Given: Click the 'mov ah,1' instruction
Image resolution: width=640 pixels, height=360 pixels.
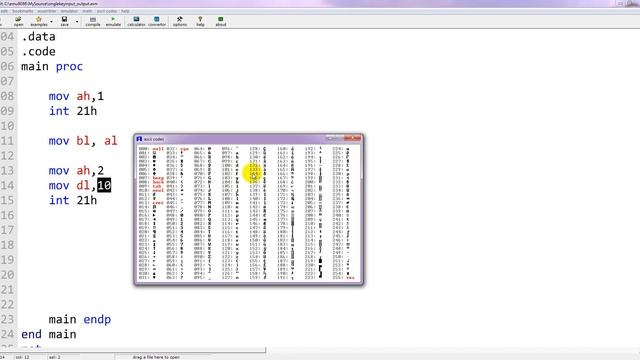Looking at the screenshot, I should click(76, 96).
